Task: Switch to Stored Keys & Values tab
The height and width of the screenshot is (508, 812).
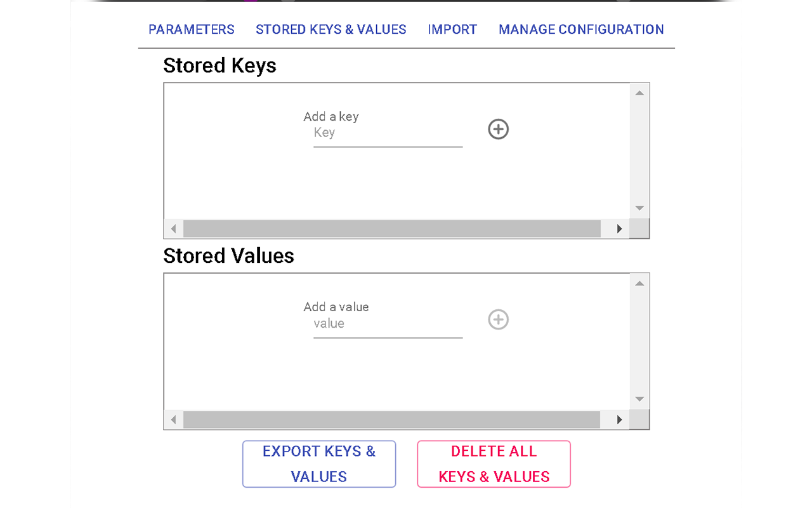Action: click(x=331, y=29)
